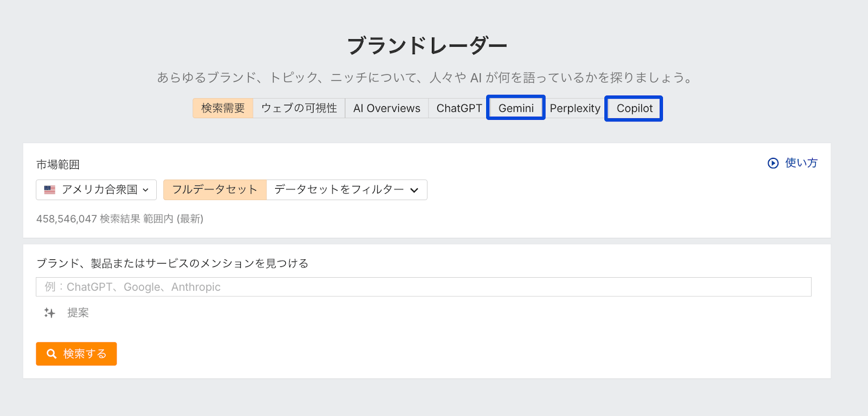Click the chevron on データセットをフィルター

pyautogui.click(x=414, y=190)
